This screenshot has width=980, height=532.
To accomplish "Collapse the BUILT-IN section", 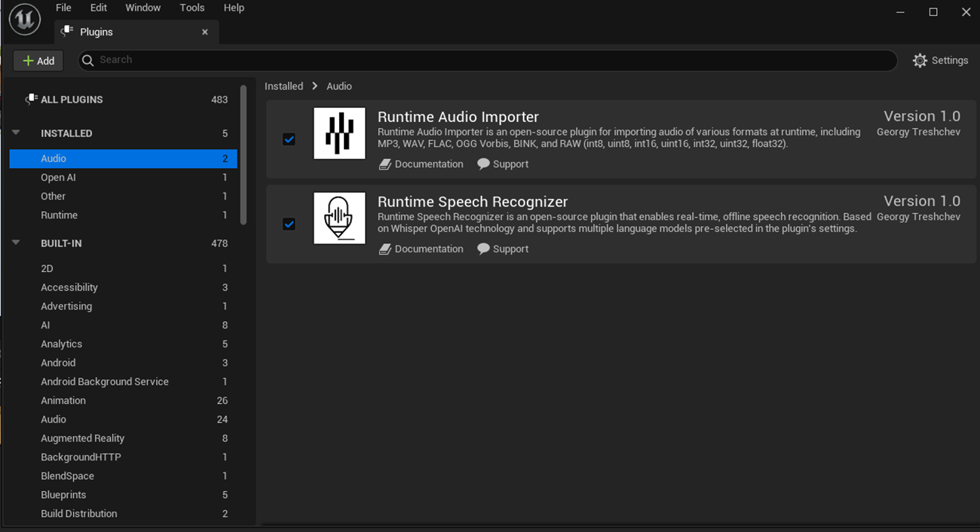I will pos(16,243).
